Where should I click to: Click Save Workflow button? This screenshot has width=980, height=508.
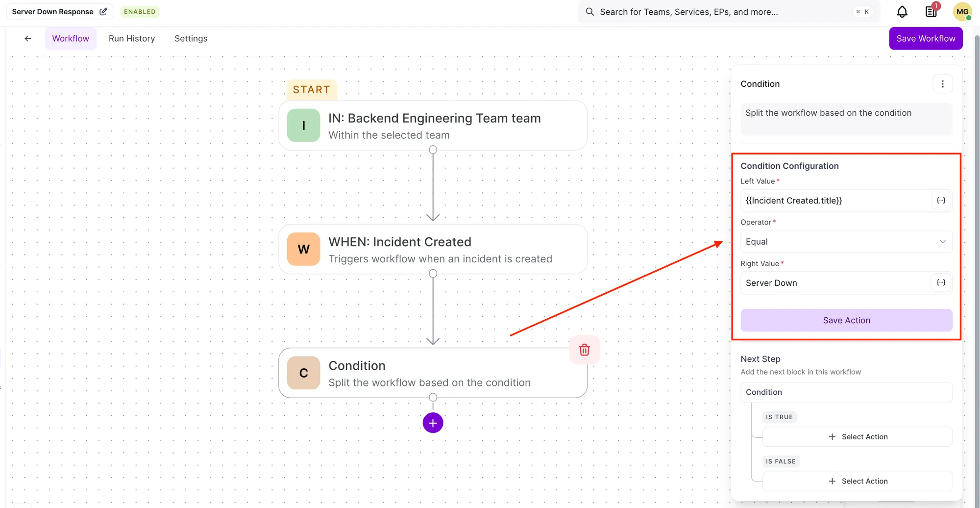click(926, 38)
